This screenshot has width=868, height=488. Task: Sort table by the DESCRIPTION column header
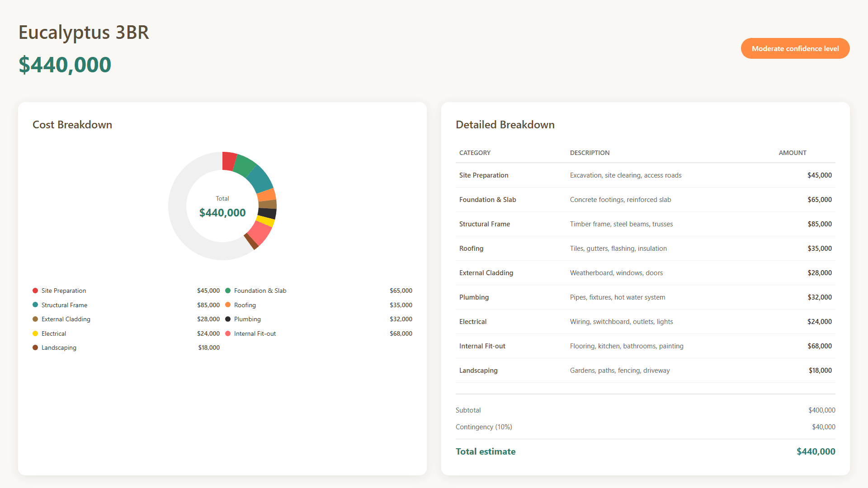tap(590, 153)
